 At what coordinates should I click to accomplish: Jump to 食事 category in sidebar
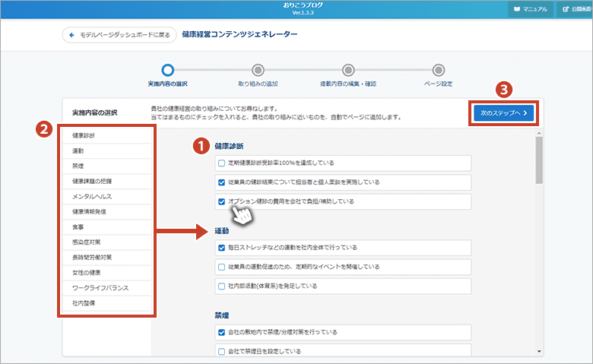[x=79, y=226]
